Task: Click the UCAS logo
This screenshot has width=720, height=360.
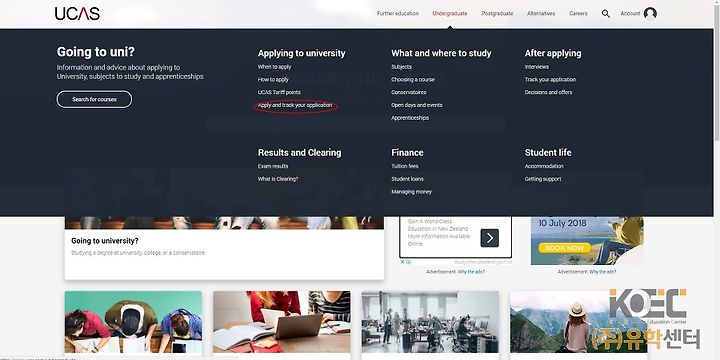Action: tap(77, 13)
